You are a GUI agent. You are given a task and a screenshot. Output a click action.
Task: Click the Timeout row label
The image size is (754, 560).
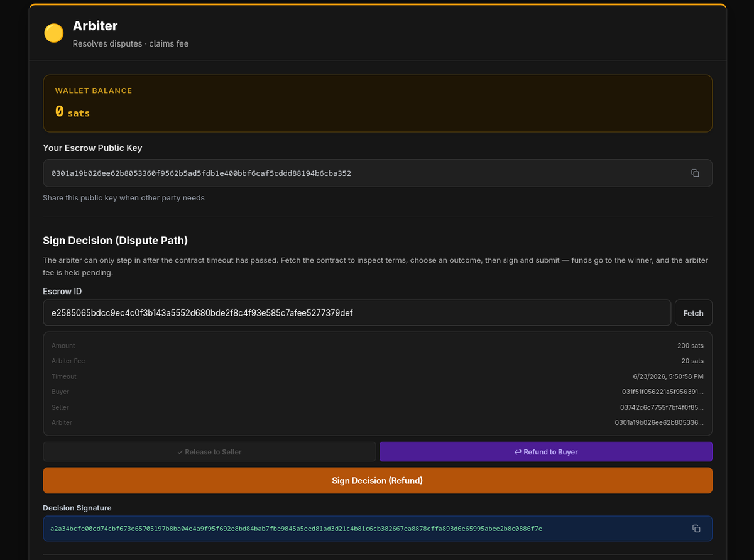(x=64, y=376)
